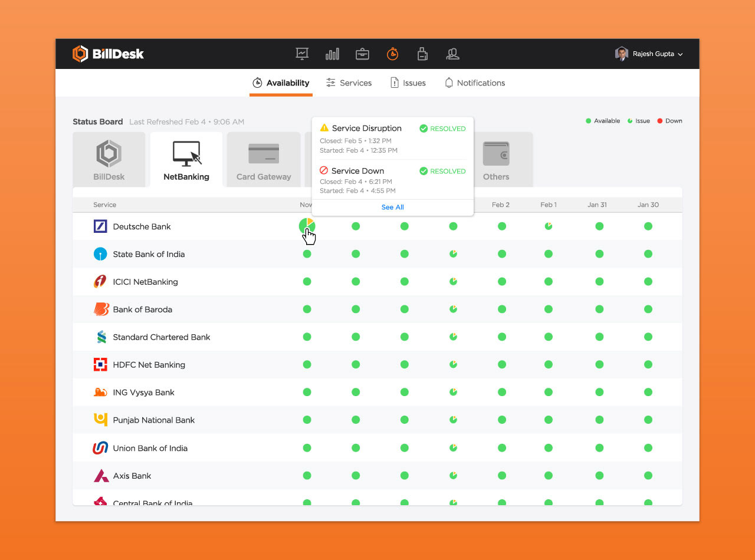Screen dimensions: 755x560
Task: Click RESOLVED badge beside Service Down
Action: click(x=442, y=171)
